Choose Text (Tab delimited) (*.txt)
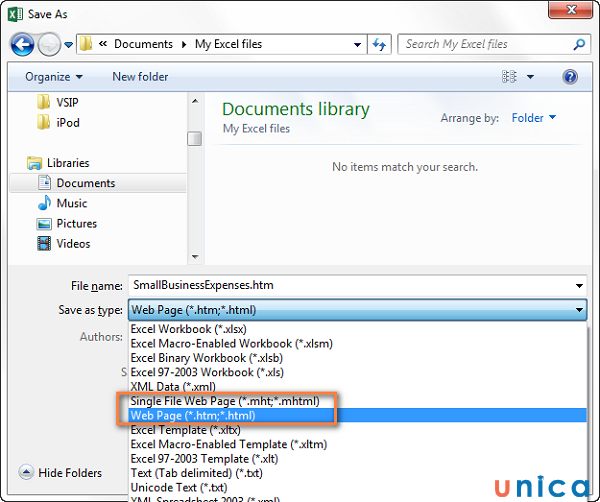The height and width of the screenshot is (502, 600). click(x=357, y=473)
